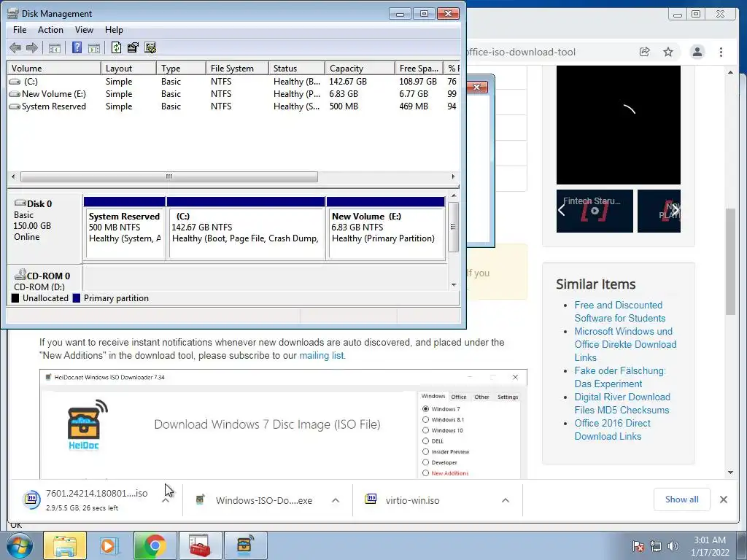This screenshot has width=747, height=560.
Task: Open Office 2016 Direct Download Links link
Action: tap(612, 429)
